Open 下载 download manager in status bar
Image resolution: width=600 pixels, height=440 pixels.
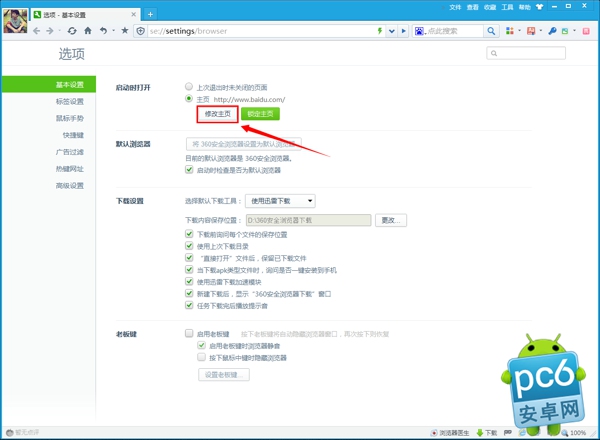pyautogui.click(x=486, y=433)
